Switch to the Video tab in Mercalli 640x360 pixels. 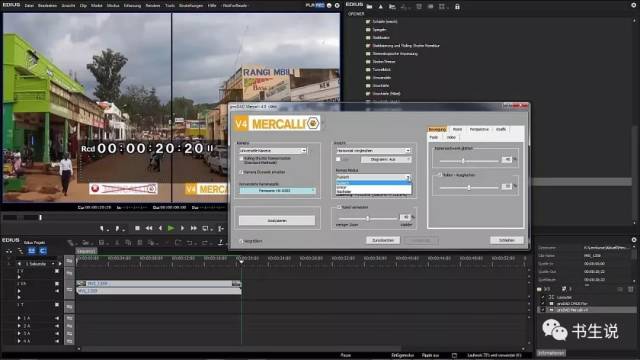click(x=451, y=138)
